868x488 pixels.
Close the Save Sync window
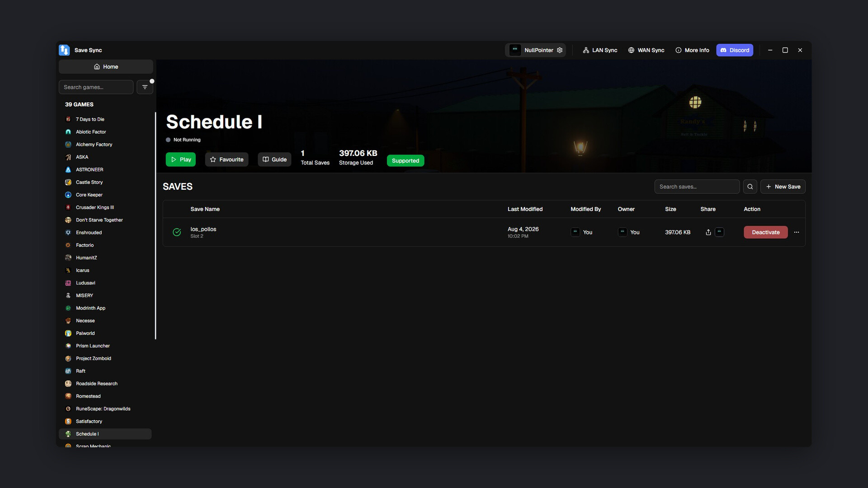point(800,50)
